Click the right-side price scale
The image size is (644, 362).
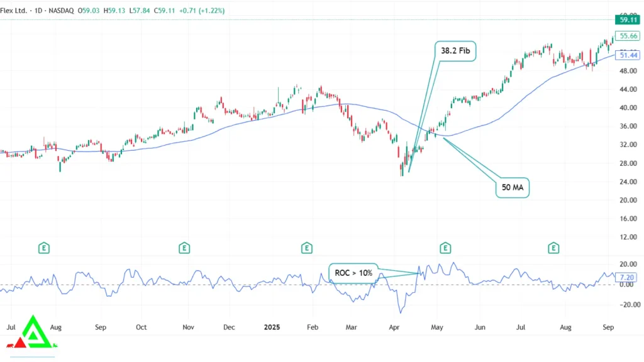coord(626,145)
